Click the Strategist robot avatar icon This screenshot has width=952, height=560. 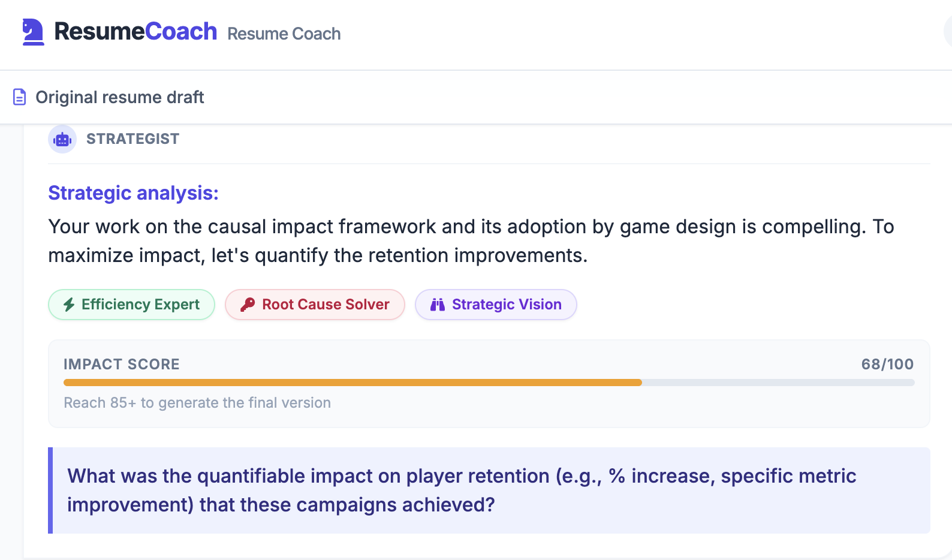tap(62, 139)
